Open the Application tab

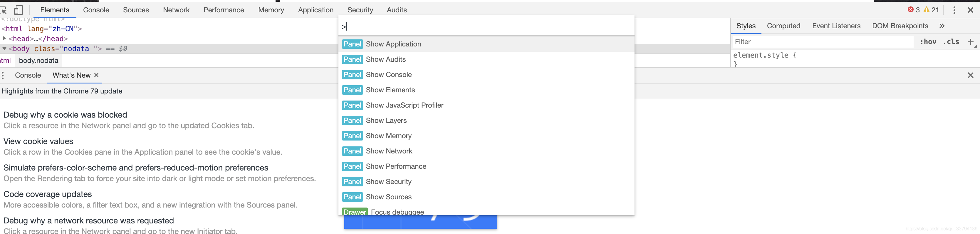coord(316,10)
